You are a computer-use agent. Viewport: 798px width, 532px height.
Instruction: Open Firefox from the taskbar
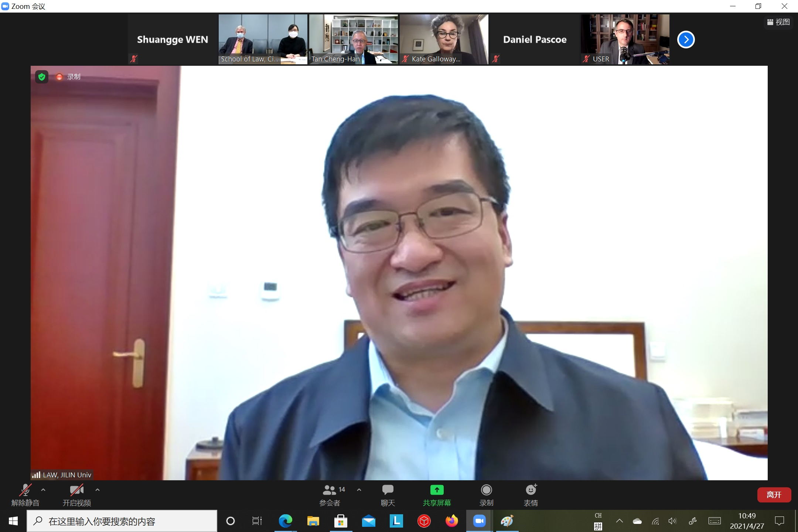point(451,521)
